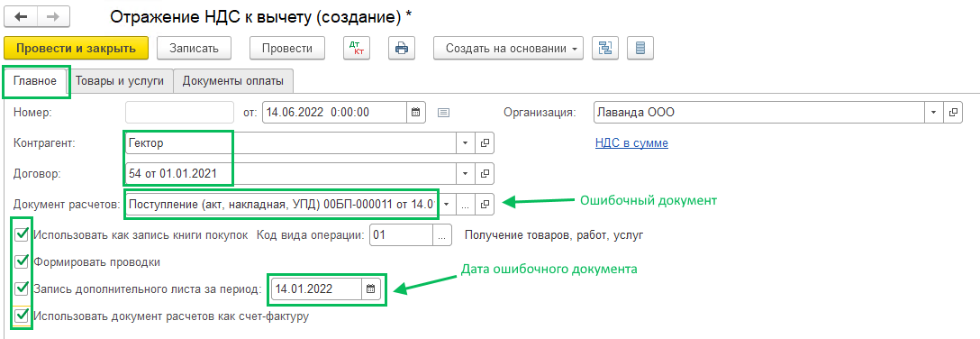Click the Код вида операции field 01
The height and width of the screenshot is (339, 980).
(x=401, y=235)
